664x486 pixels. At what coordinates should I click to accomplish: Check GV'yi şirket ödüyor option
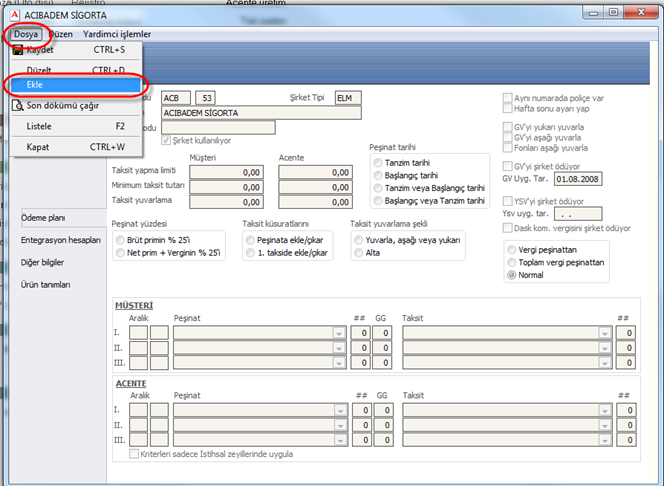[x=507, y=164]
